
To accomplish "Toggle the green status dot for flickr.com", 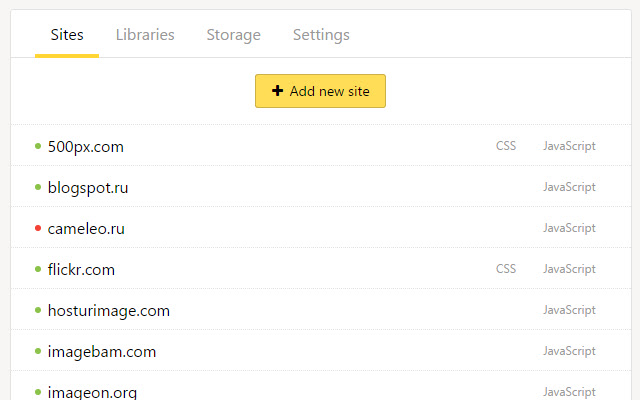I will click(x=38, y=269).
